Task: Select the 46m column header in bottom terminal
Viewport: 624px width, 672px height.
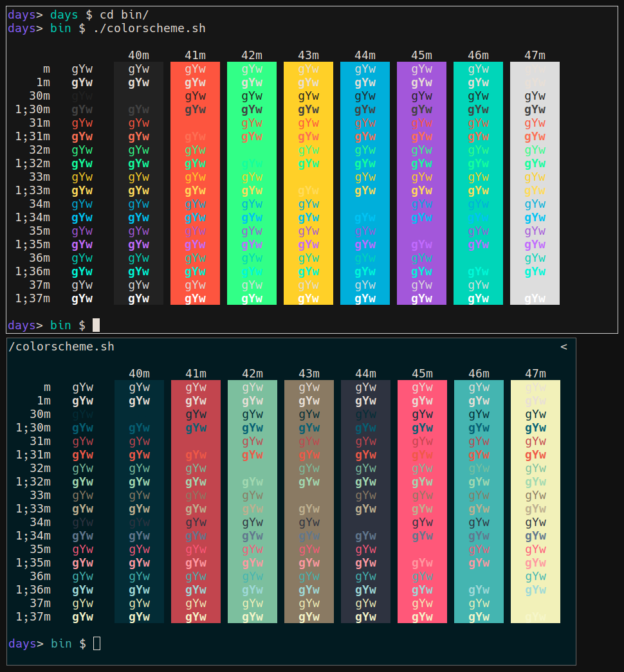Action: pyautogui.click(x=479, y=374)
